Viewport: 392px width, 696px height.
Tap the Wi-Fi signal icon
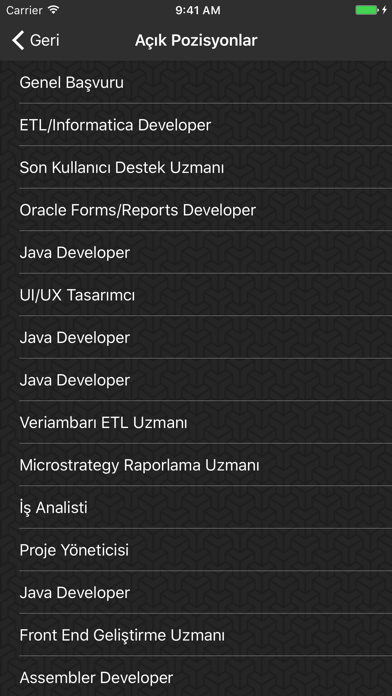click(54, 10)
